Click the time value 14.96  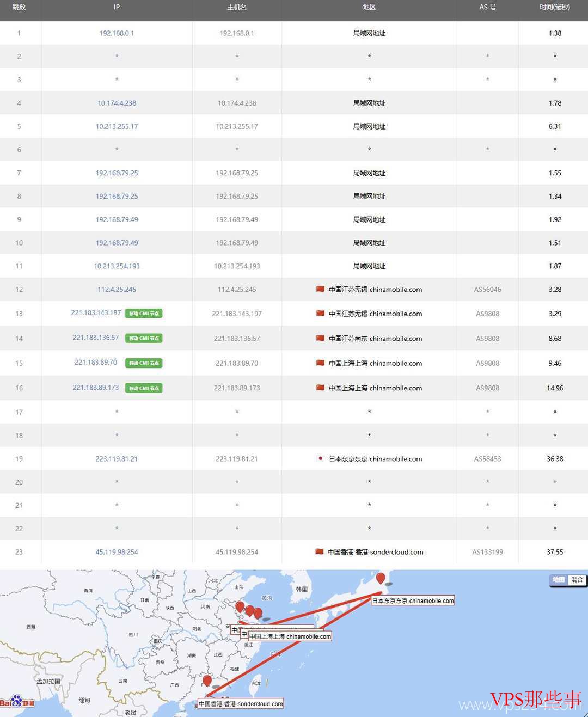[555, 388]
